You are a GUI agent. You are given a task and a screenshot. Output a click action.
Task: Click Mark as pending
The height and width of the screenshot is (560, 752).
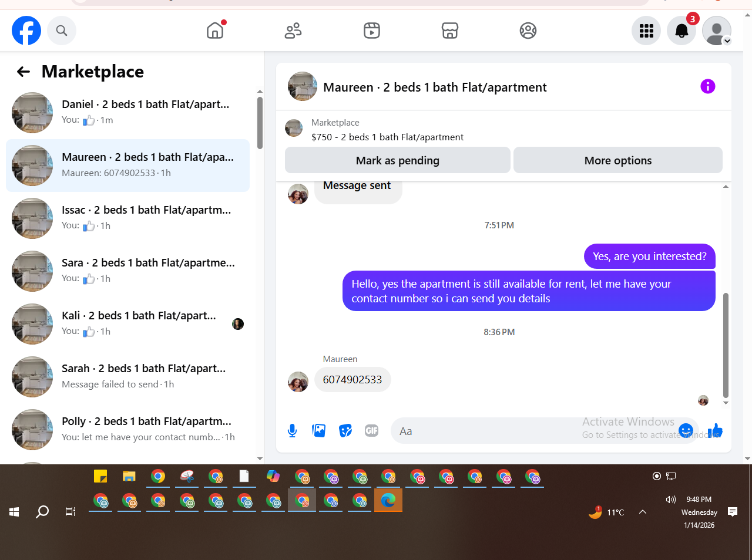tap(398, 160)
